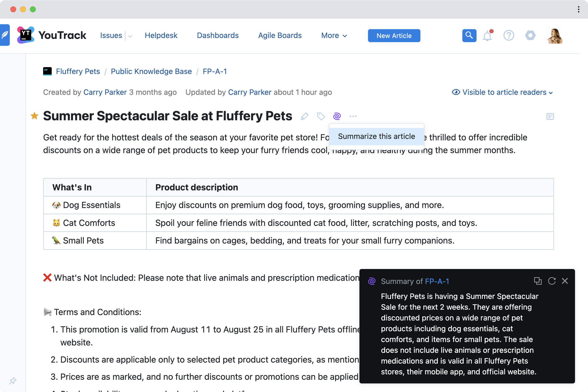Click the New Article button

(x=394, y=36)
